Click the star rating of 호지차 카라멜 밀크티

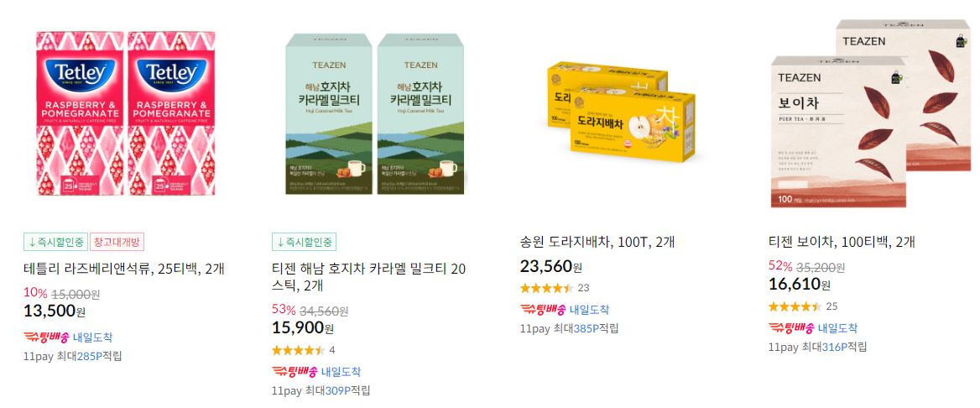tap(298, 350)
